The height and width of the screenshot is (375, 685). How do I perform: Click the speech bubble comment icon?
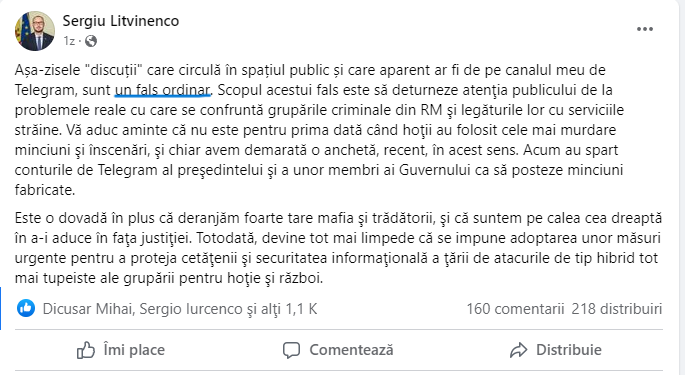click(291, 350)
